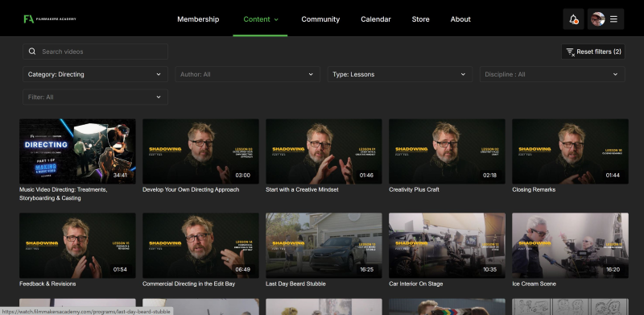The width and height of the screenshot is (644, 315).
Task: Open Commercial Directing in the Edit Bay thumbnail
Action: 200,245
